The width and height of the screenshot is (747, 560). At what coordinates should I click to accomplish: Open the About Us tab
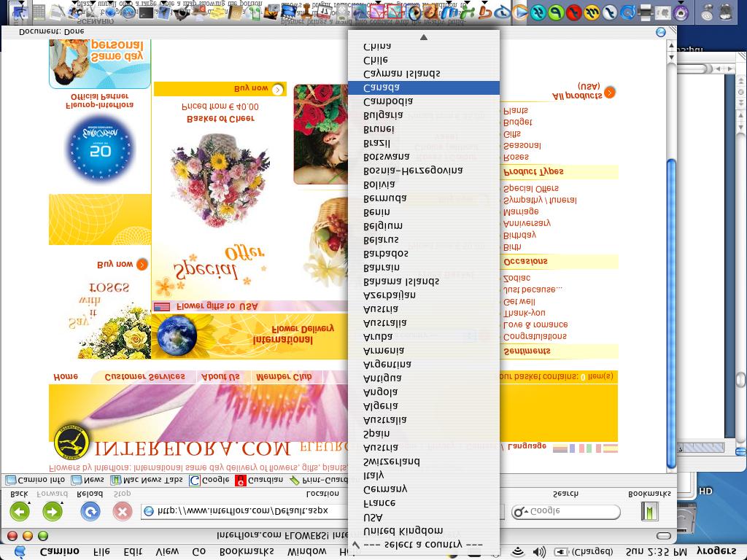[220, 377]
